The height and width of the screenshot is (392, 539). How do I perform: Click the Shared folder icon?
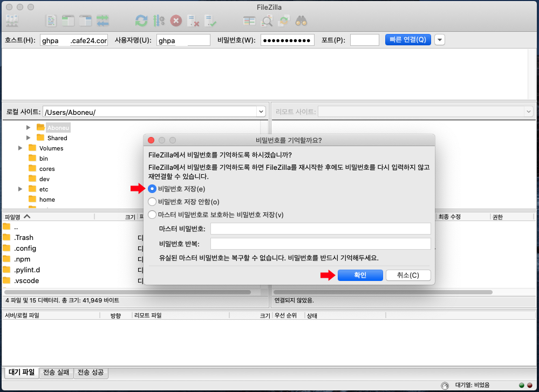[41, 138]
